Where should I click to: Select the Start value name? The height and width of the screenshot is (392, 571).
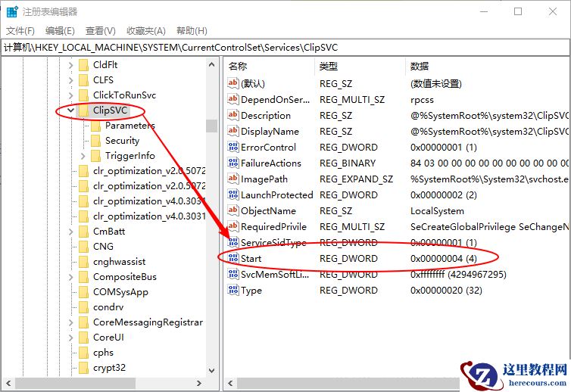pos(251,259)
